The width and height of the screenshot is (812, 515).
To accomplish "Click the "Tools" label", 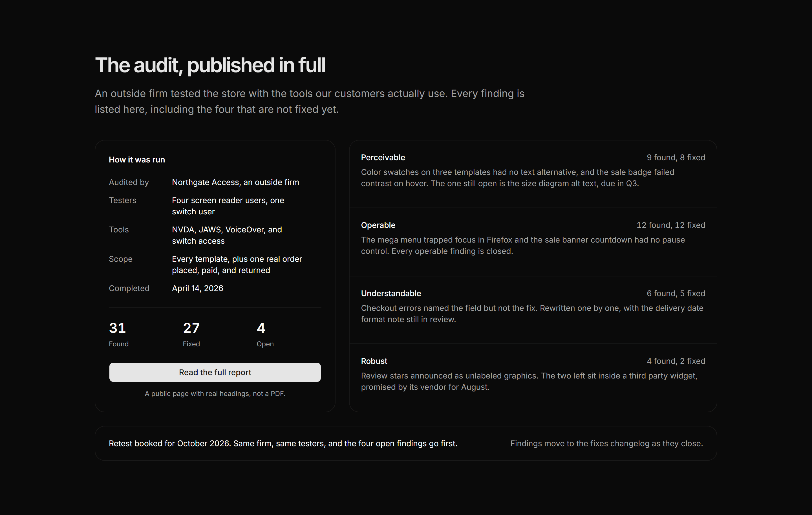I will pos(119,230).
